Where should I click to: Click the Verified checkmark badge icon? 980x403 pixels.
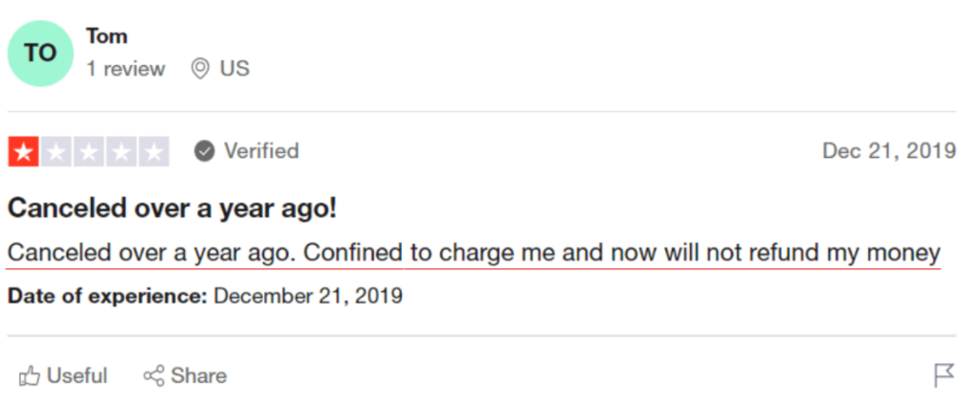[205, 151]
